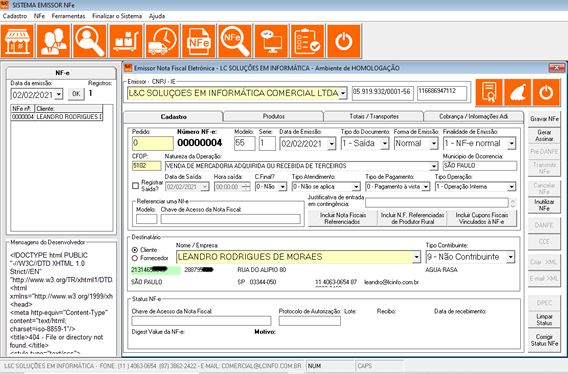This screenshot has width=568, height=374.
Task: Open the Nome / Empresa recipient dropdown
Action: pyautogui.click(x=416, y=257)
